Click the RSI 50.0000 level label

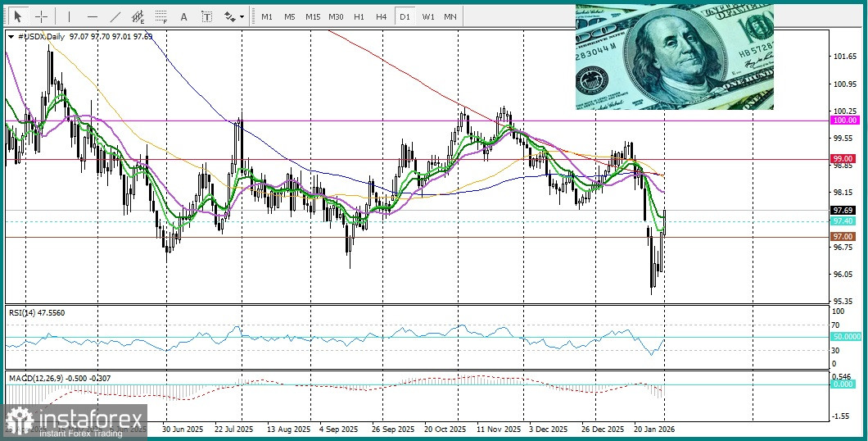point(847,336)
